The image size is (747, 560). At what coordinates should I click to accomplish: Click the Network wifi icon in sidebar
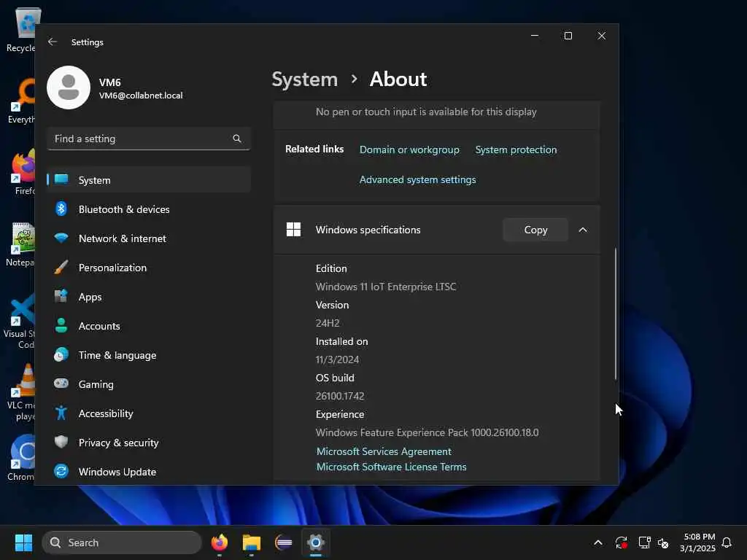(x=61, y=238)
